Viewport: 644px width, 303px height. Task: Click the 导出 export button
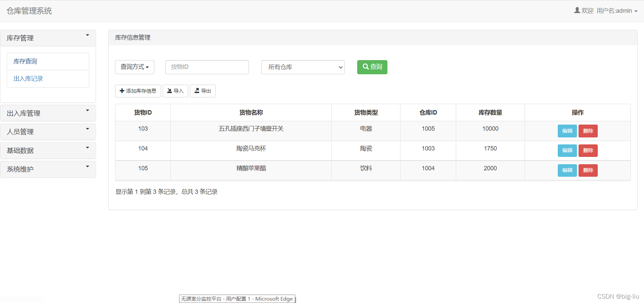203,91
